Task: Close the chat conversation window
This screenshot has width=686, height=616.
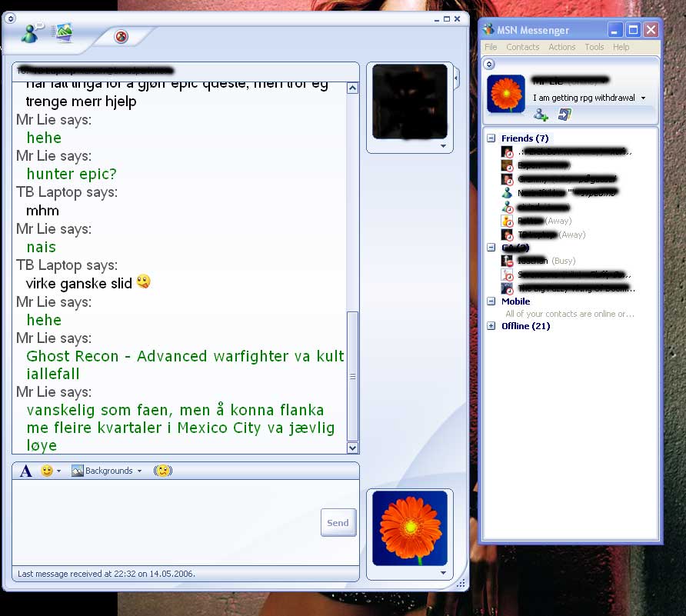Action: point(457,18)
